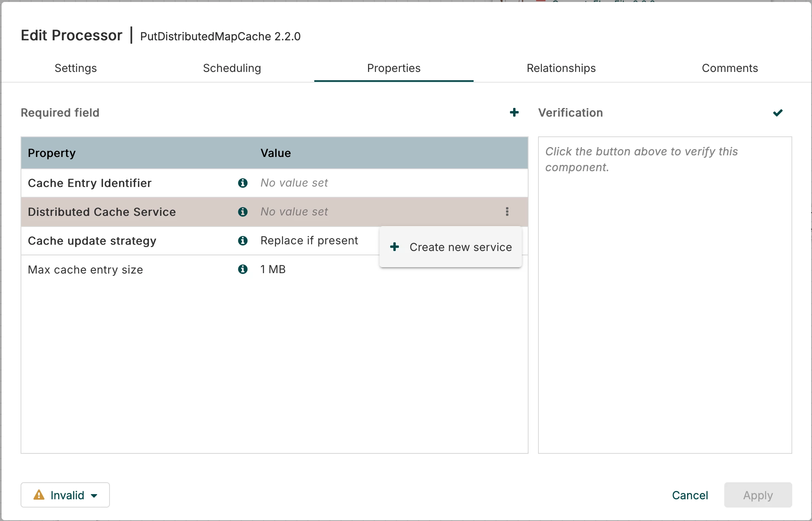Select the Properties tab
The height and width of the screenshot is (521, 812).
click(394, 68)
